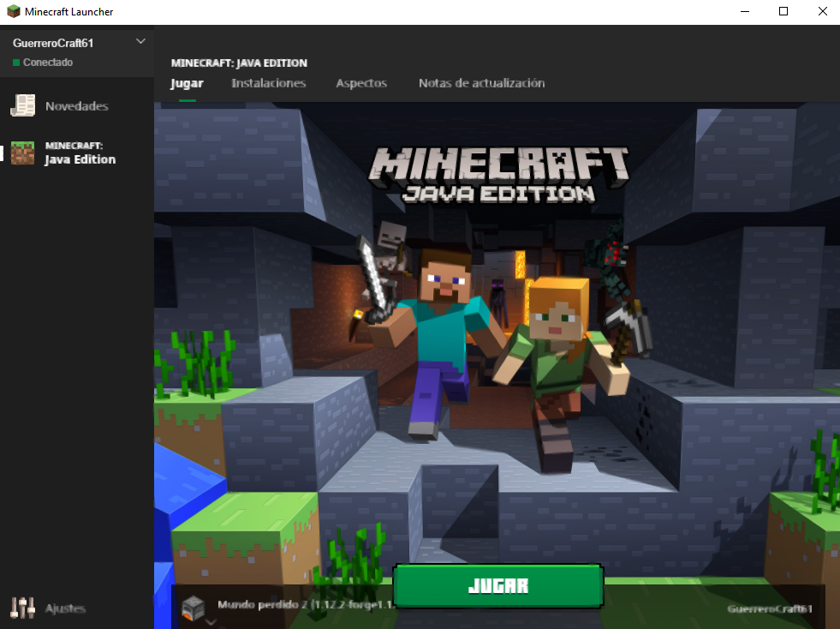Switch to the Instalaciones tab
The height and width of the screenshot is (629, 840).
click(x=268, y=83)
